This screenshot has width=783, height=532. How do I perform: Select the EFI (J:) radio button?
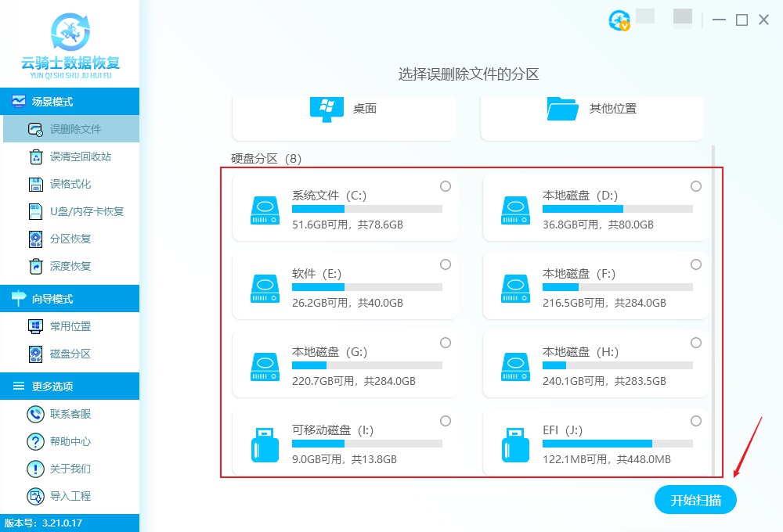696,421
